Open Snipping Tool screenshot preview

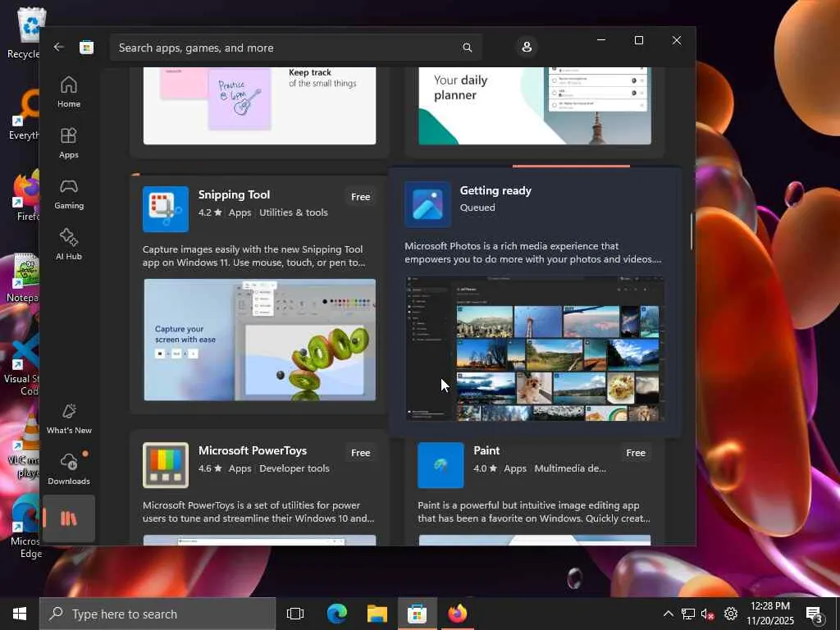click(260, 340)
